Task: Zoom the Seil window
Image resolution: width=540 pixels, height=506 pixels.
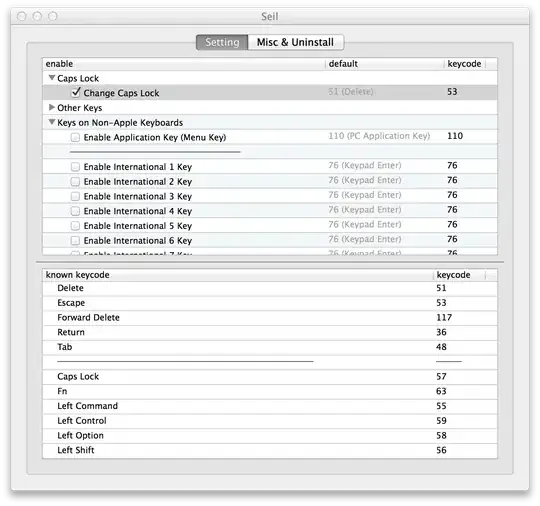Action: coord(53,16)
